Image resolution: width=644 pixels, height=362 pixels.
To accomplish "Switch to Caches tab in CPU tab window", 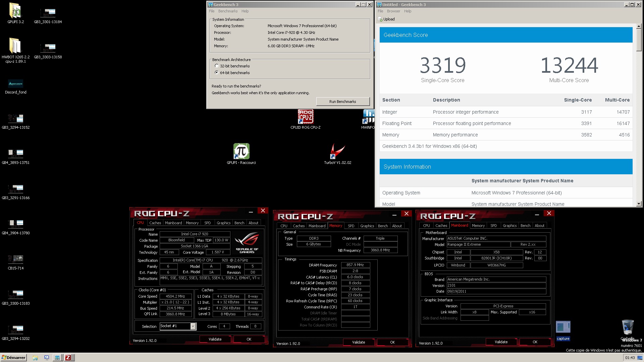I will (155, 223).
